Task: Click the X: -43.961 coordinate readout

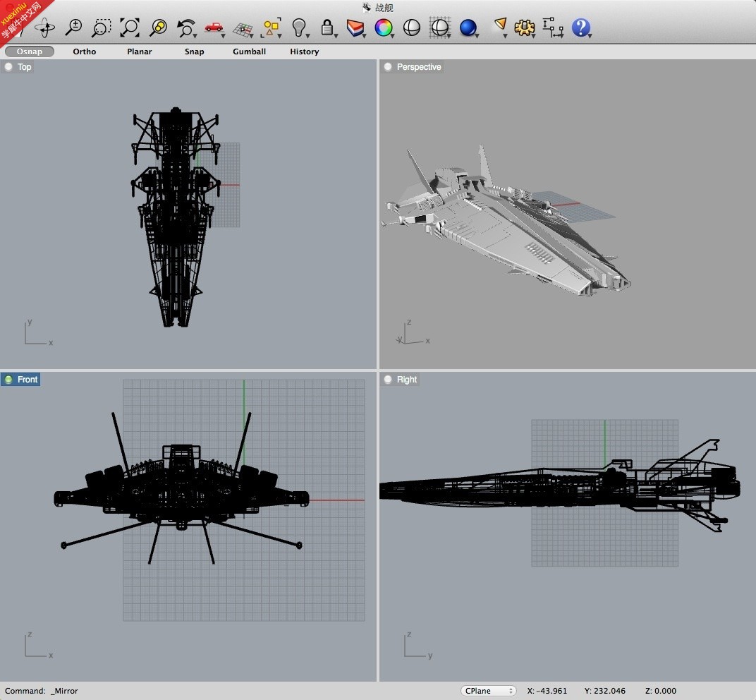Action: click(x=547, y=691)
